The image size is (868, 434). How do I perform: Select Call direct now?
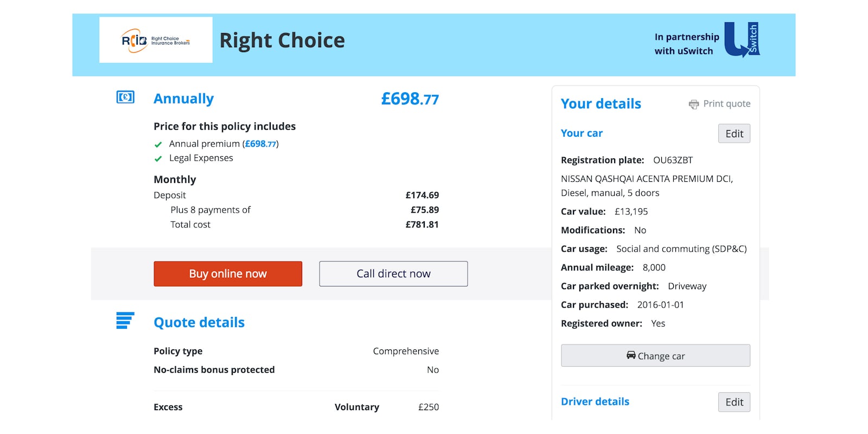pos(393,273)
